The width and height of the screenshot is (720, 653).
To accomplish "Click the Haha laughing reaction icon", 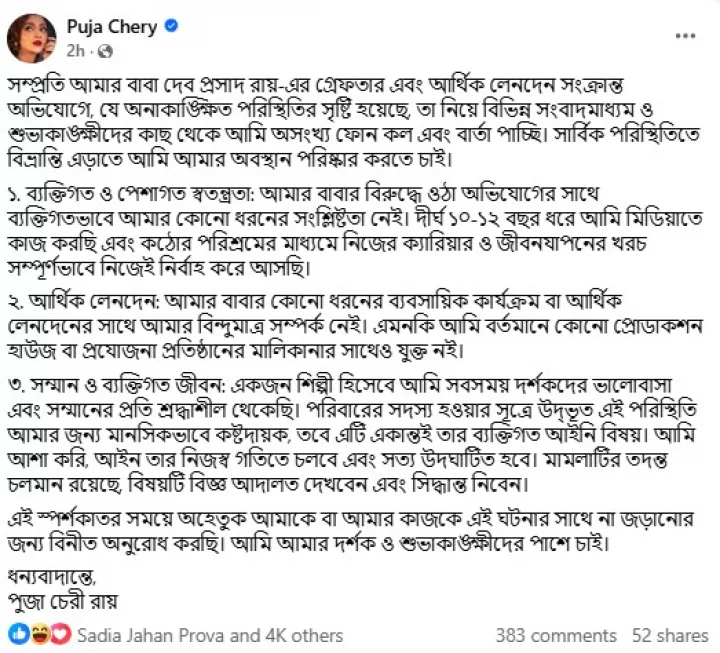I will pyautogui.click(x=40, y=634).
